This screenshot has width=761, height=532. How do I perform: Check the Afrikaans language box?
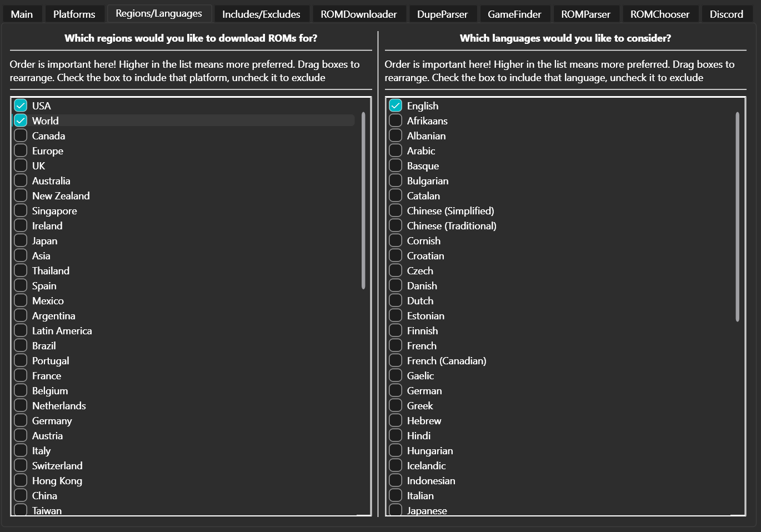395,120
